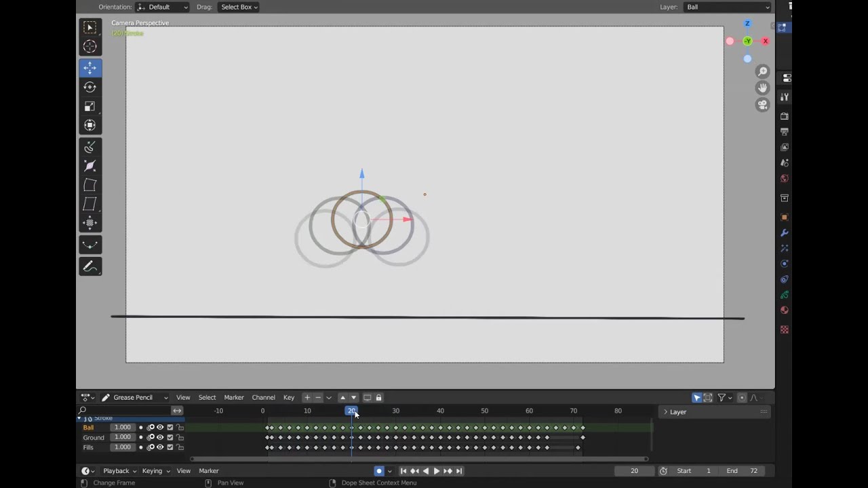Choose the Transform tool
The height and width of the screenshot is (488, 868).
pyautogui.click(x=90, y=125)
